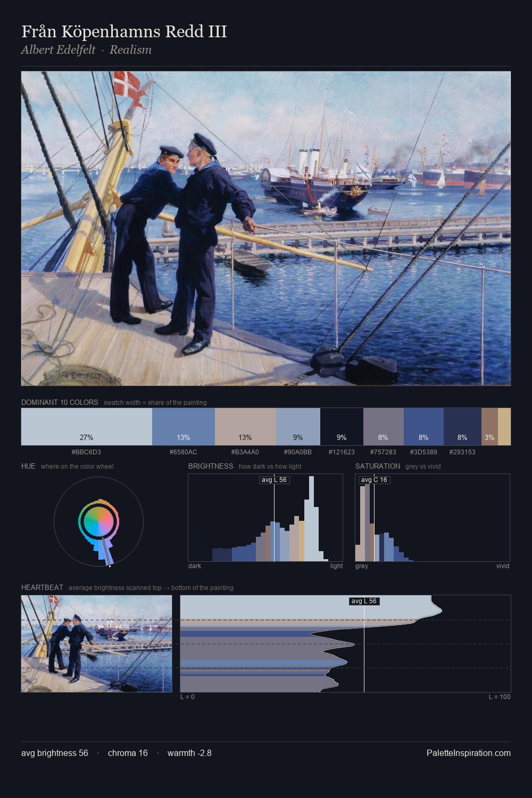Click the 'light' axis label under Brightness
The image size is (532, 798).
click(336, 566)
